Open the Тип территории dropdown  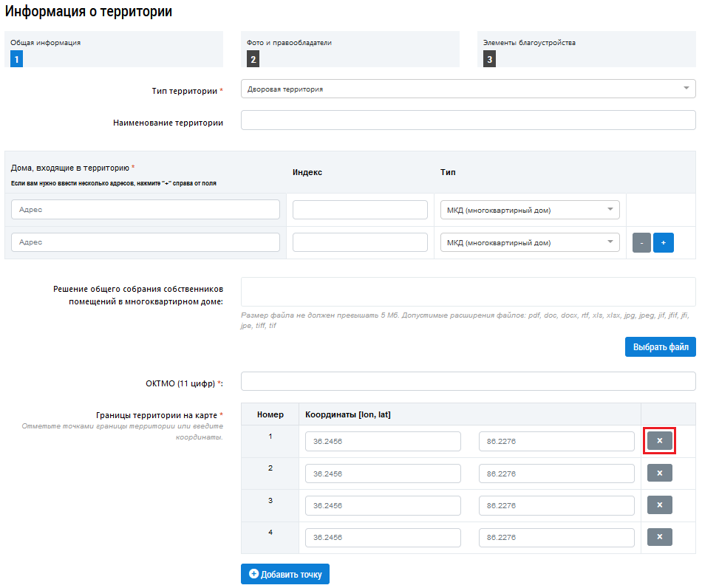468,89
